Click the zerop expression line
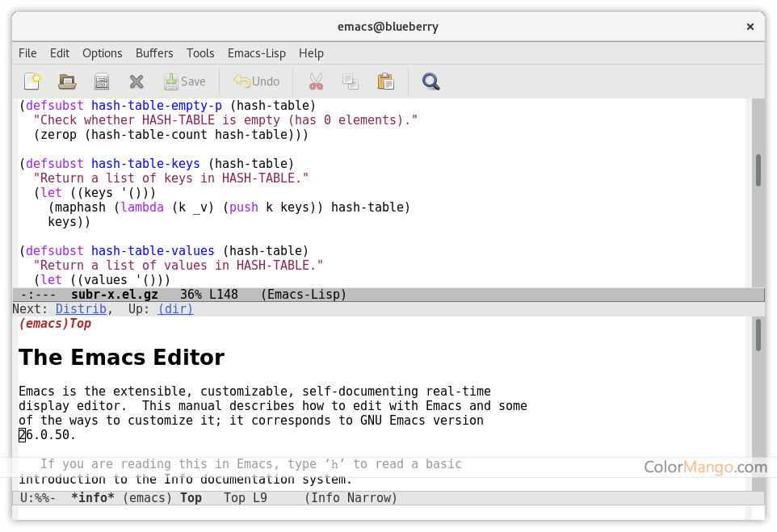The image size is (777, 532). tap(171, 135)
